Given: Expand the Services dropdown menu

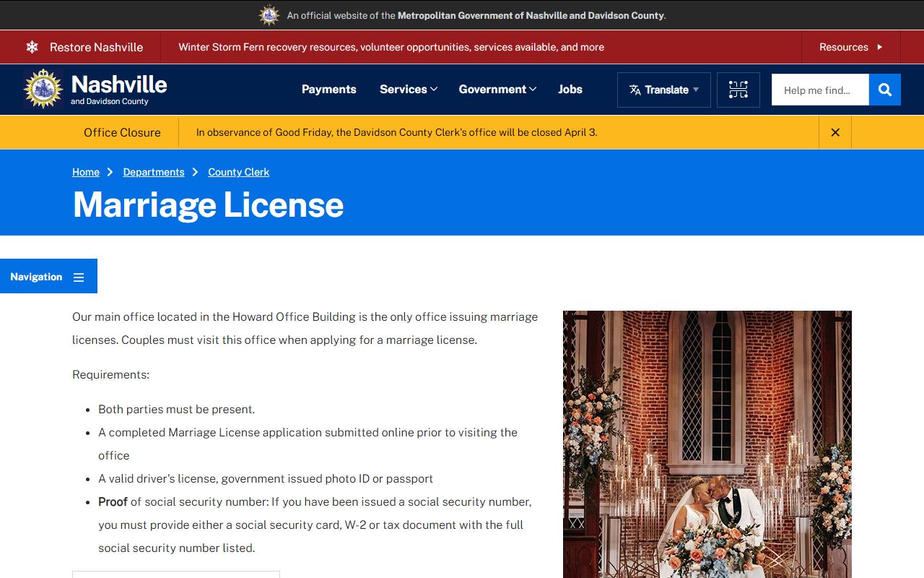Looking at the screenshot, I should click(x=409, y=90).
